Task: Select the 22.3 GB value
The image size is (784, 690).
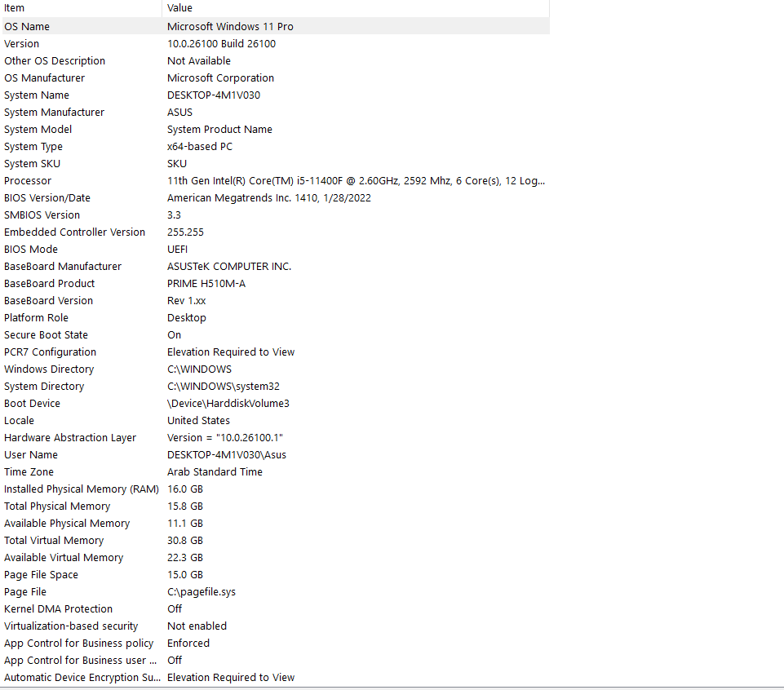Action: click(185, 558)
